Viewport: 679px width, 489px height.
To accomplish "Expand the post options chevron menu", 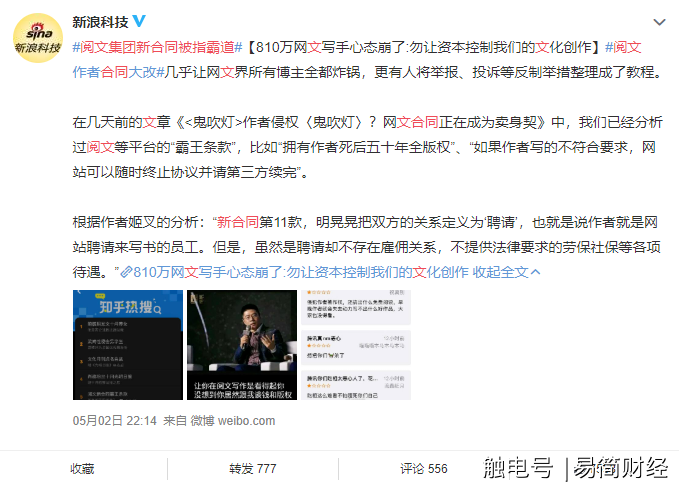I will tap(659, 22).
